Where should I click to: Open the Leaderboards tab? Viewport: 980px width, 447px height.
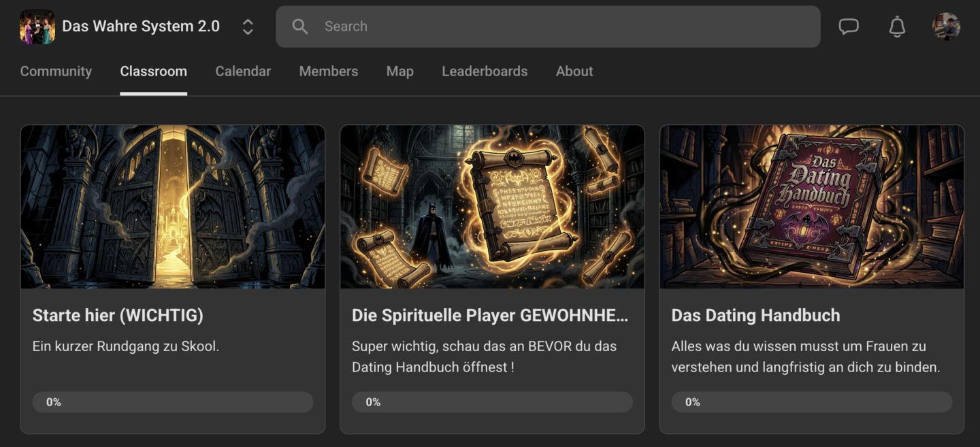click(x=485, y=71)
